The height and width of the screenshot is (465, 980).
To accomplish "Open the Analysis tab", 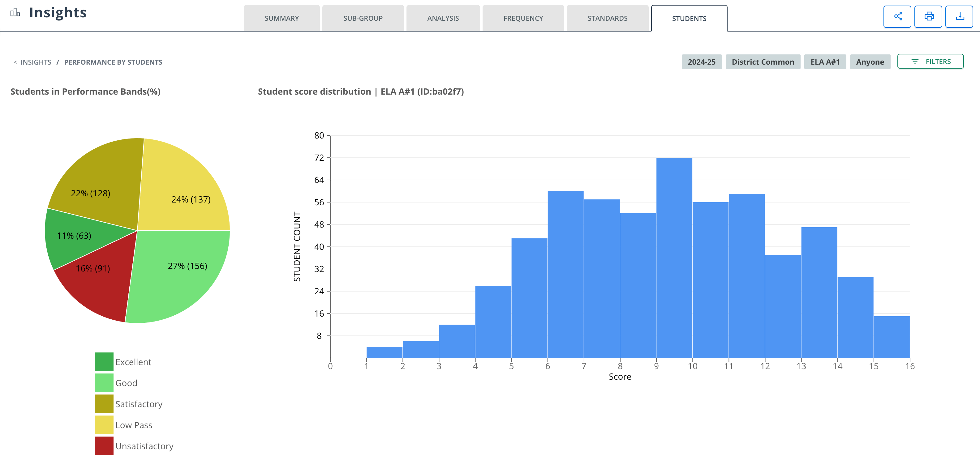I will 443,18.
